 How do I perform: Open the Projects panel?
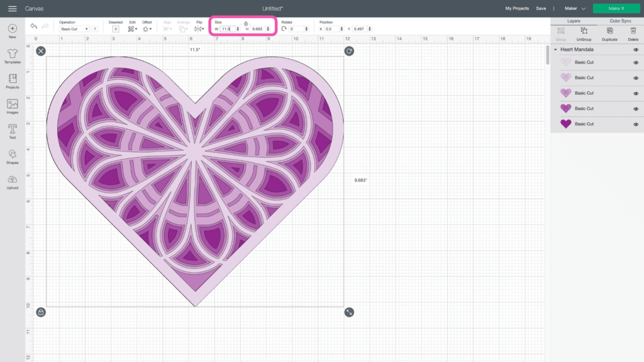coord(13,79)
